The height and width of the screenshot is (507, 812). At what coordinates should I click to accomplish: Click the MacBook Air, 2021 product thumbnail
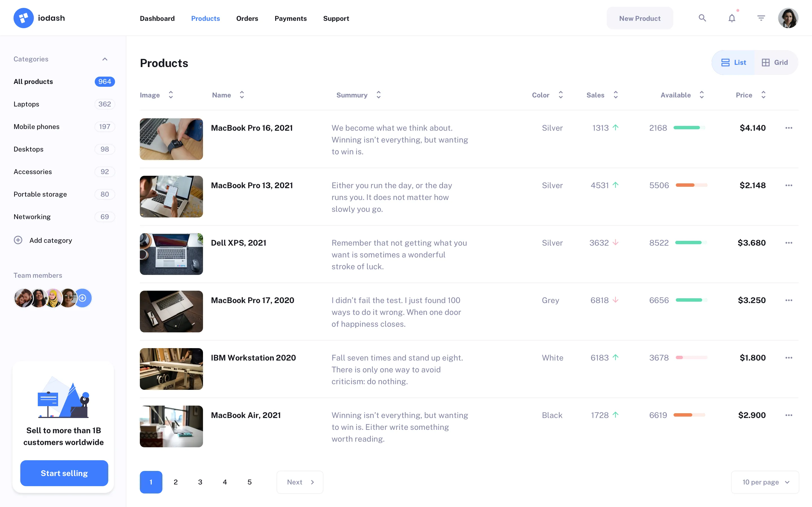click(171, 426)
